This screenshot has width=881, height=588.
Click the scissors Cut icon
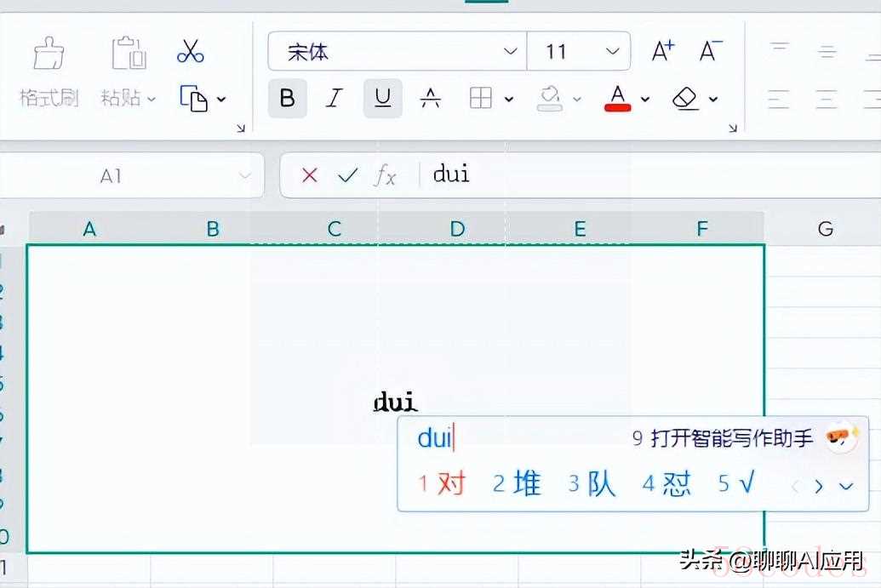coord(191,52)
